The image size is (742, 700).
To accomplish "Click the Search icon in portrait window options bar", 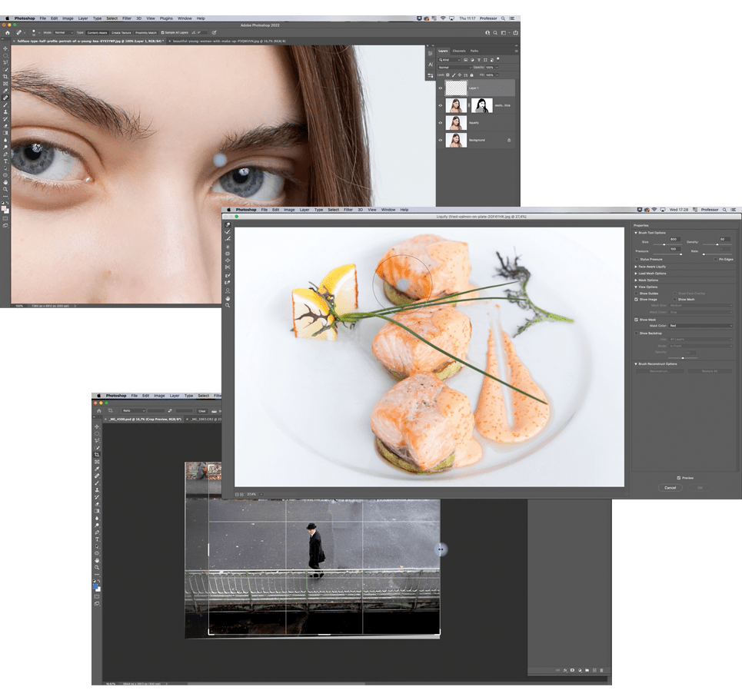I will (495, 32).
